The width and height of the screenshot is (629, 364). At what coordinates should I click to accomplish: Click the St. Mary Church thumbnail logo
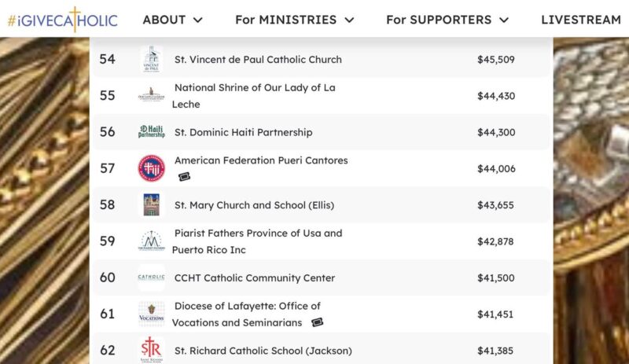pos(151,205)
